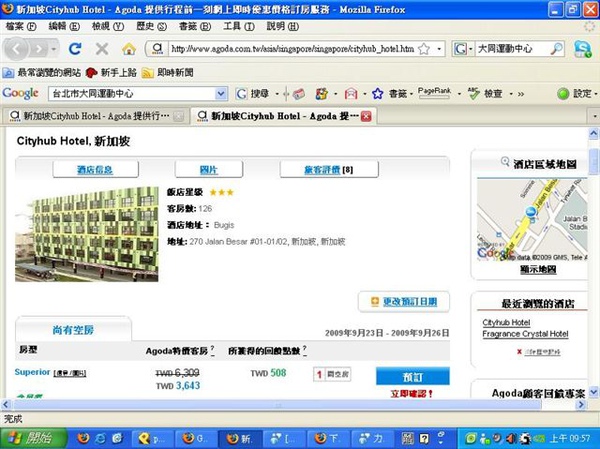The height and width of the screenshot is (449, 600).
Task: Click the Superior room type link
Action: point(32,372)
